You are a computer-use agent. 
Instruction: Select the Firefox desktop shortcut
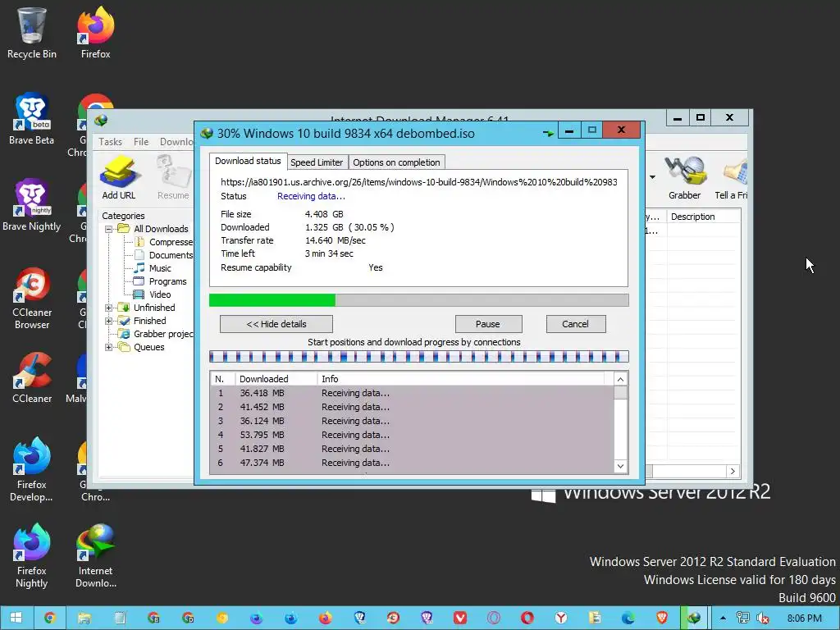[x=95, y=33]
